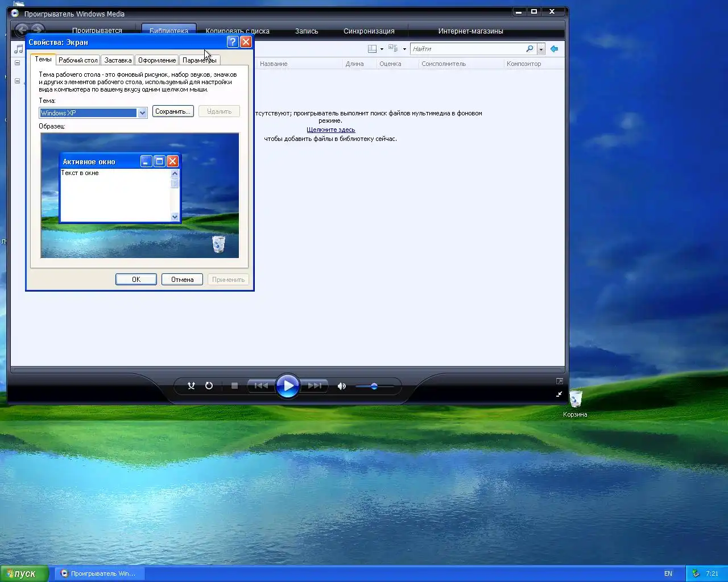Switch to compact mode icon
This screenshot has height=582, width=728.
pyautogui.click(x=559, y=394)
